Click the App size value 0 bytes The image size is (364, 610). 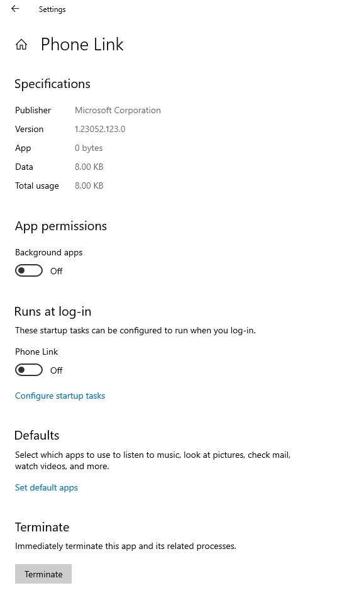[x=89, y=148]
